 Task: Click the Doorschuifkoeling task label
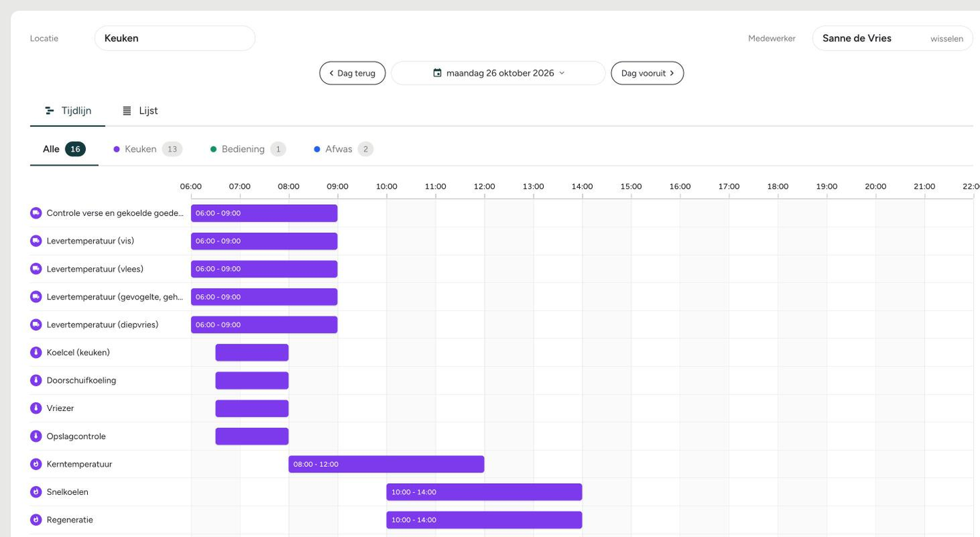(x=81, y=380)
